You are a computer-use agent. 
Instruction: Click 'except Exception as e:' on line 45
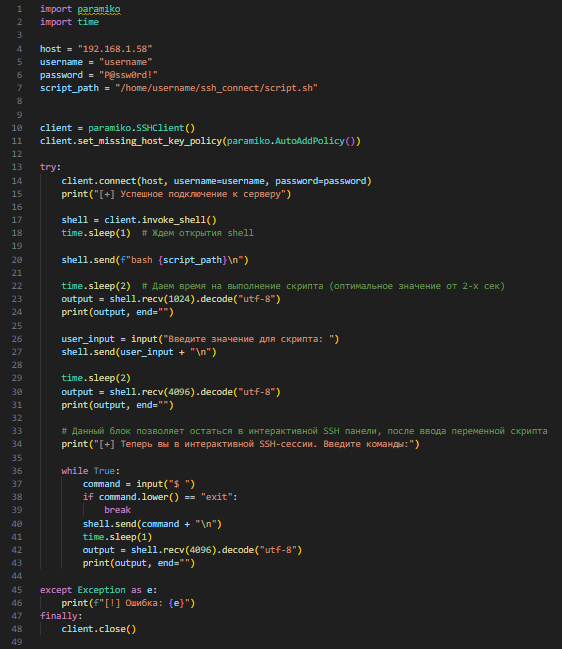[98, 590]
